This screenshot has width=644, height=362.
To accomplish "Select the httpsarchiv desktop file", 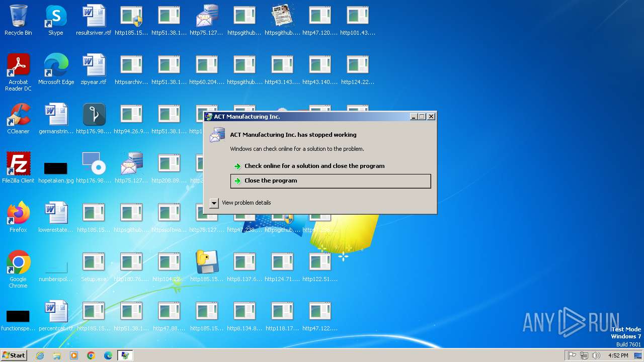I will (x=131, y=69).
